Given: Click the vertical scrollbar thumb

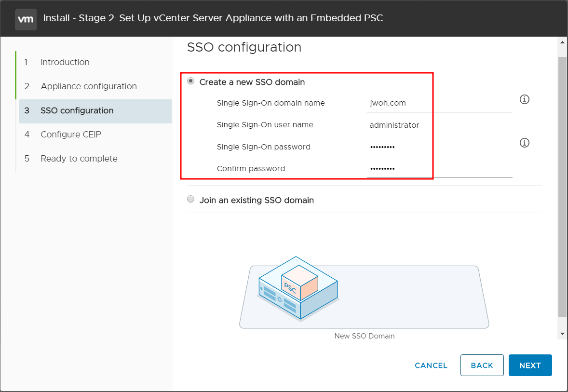Looking at the screenshot, I should coord(562,187).
